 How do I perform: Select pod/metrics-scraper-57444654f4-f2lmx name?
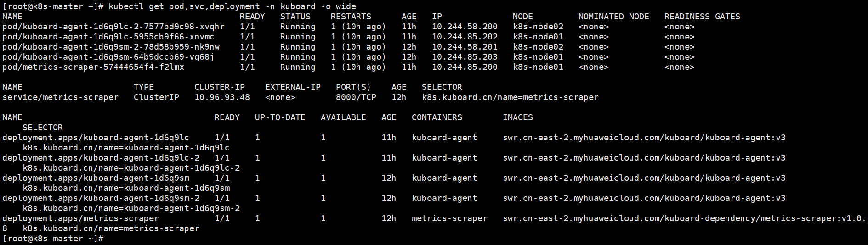(x=93, y=67)
